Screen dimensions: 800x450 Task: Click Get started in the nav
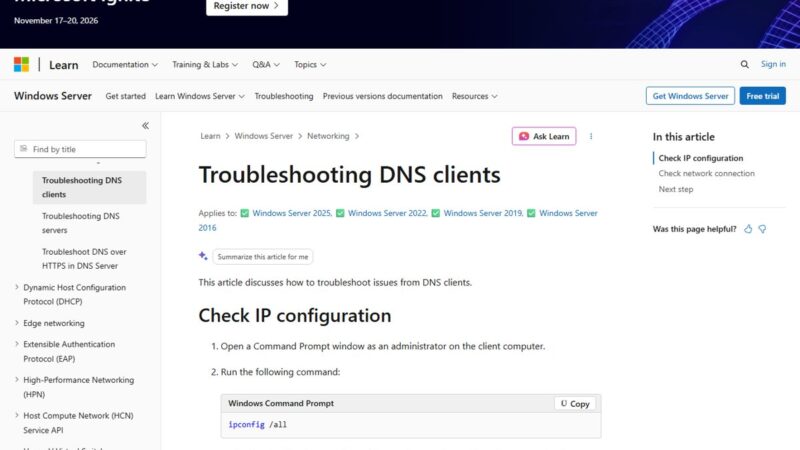click(x=126, y=96)
